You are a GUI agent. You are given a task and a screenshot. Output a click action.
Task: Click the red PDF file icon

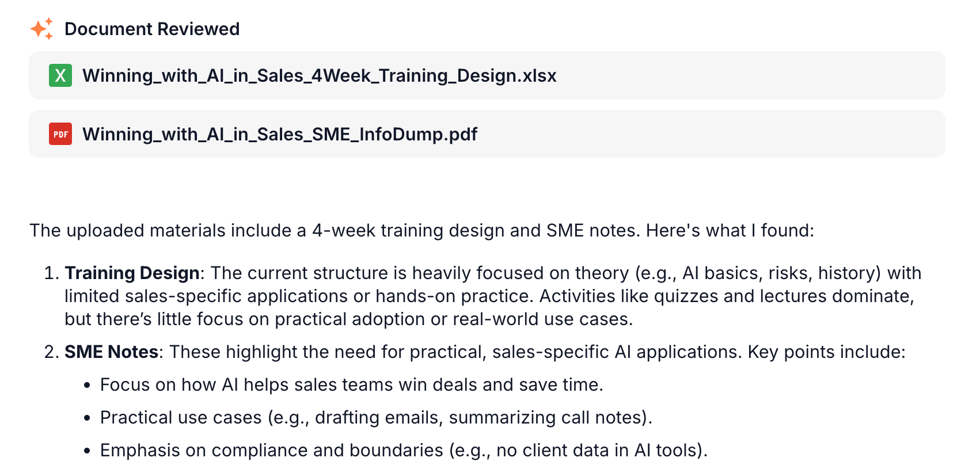pyautogui.click(x=60, y=134)
